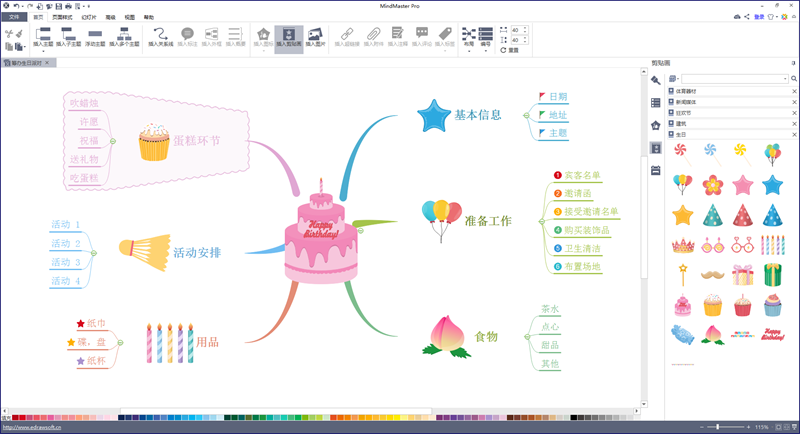
Task: Click the Insert Multiple Topics (插入多个主题) icon
Action: tap(126, 36)
